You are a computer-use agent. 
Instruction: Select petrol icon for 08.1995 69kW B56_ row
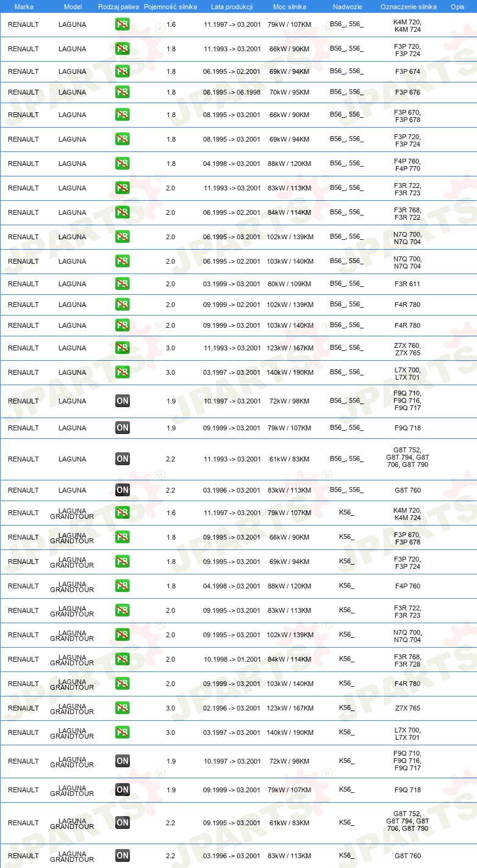pos(123,139)
